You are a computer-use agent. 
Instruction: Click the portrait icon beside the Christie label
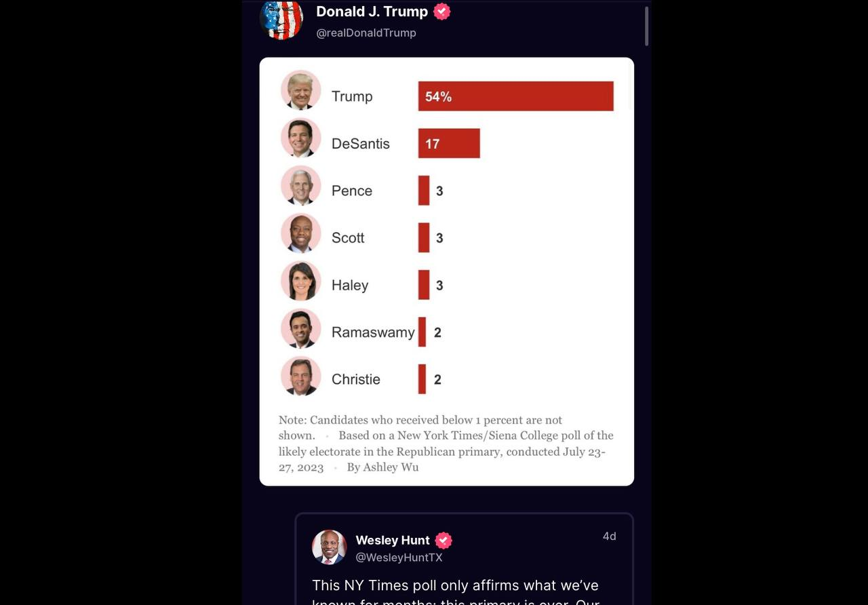point(300,376)
